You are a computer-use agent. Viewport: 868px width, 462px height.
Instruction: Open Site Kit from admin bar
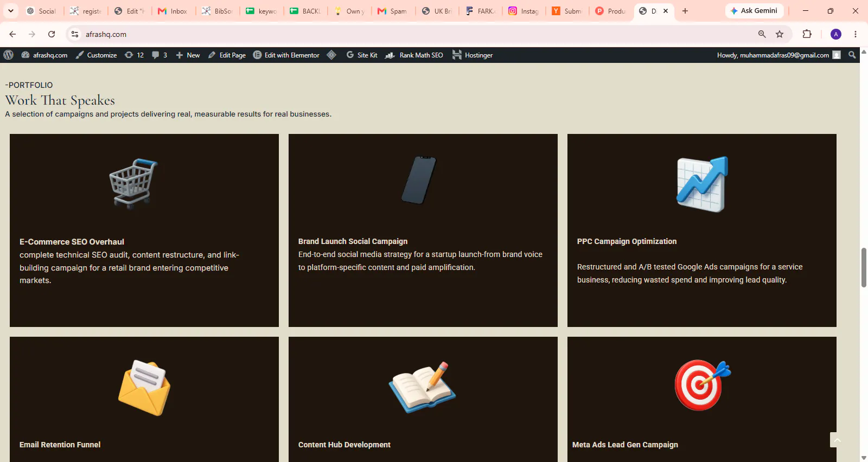point(362,55)
